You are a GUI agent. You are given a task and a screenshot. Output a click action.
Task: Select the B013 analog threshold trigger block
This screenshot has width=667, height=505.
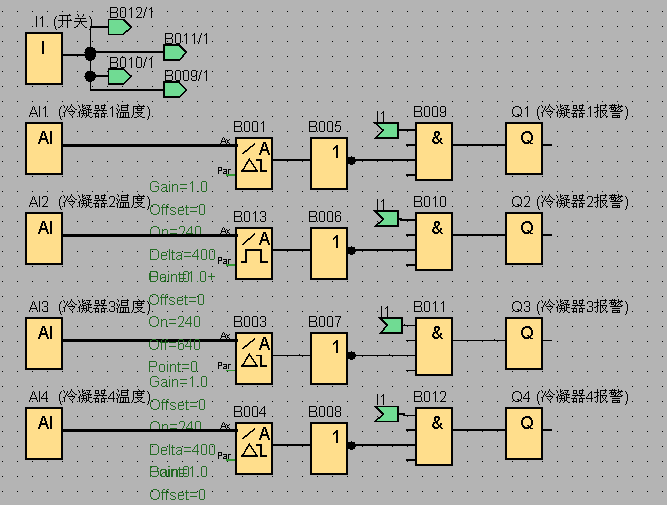point(254,253)
